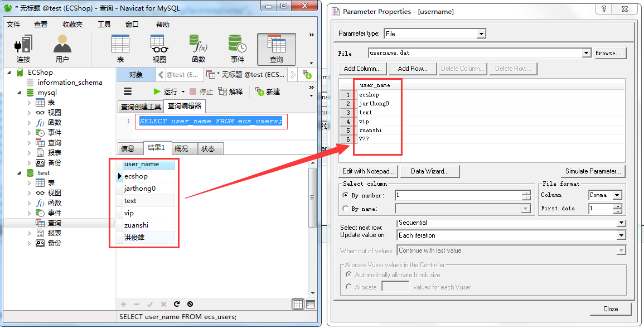This screenshot has width=644, height=328.
Task: Click the add record plus icon
Action: pyautogui.click(x=123, y=304)
